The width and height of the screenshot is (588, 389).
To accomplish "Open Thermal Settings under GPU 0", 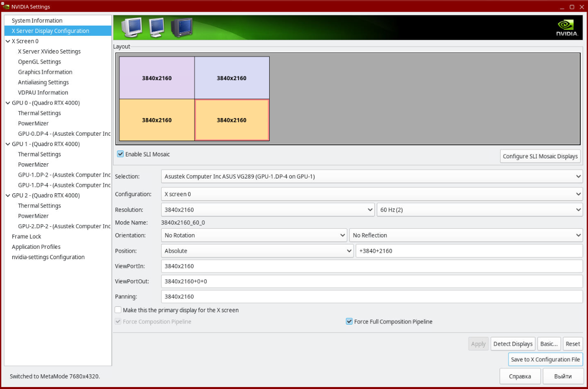I will click(39, 113).
